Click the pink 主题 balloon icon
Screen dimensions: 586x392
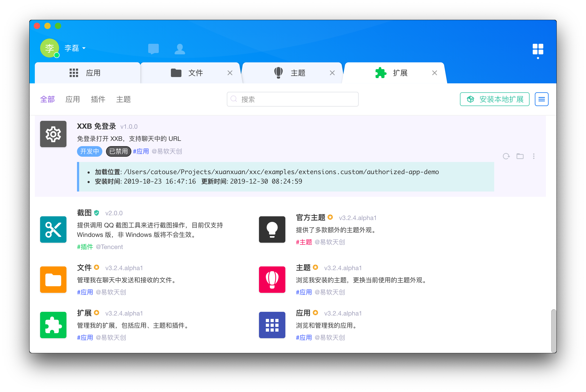point(272,279)
